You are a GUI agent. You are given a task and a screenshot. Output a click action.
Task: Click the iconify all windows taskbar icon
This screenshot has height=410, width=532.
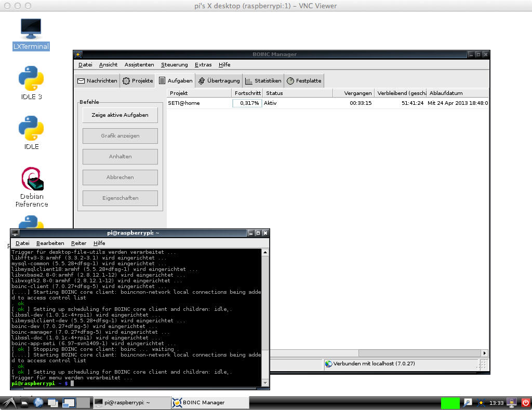[54, 403]
